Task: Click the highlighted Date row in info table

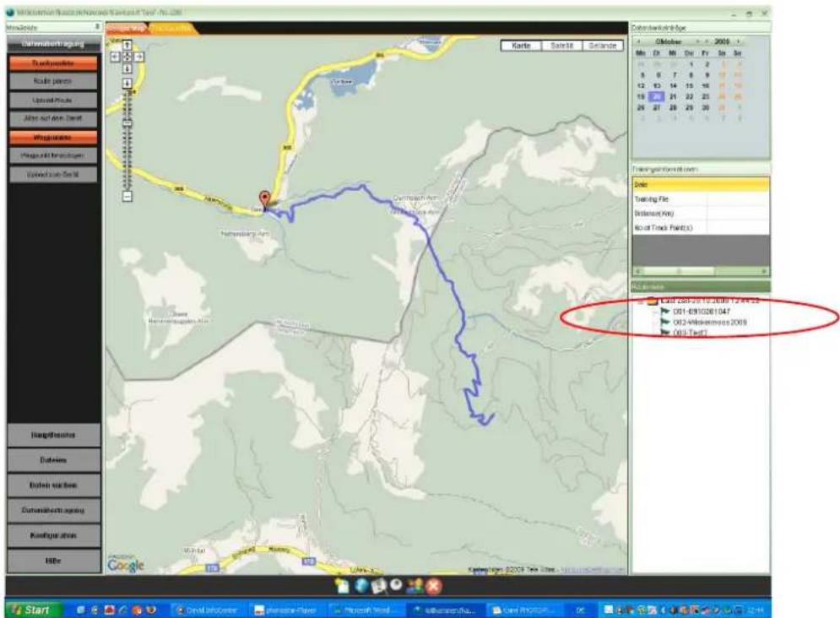Action: (x=701, y=185)
